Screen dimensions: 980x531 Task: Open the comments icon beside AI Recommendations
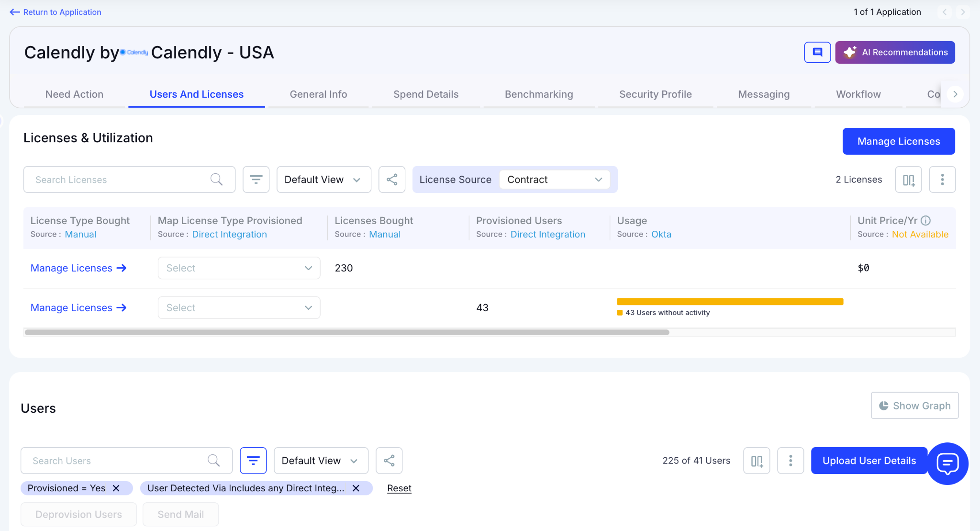817,52
